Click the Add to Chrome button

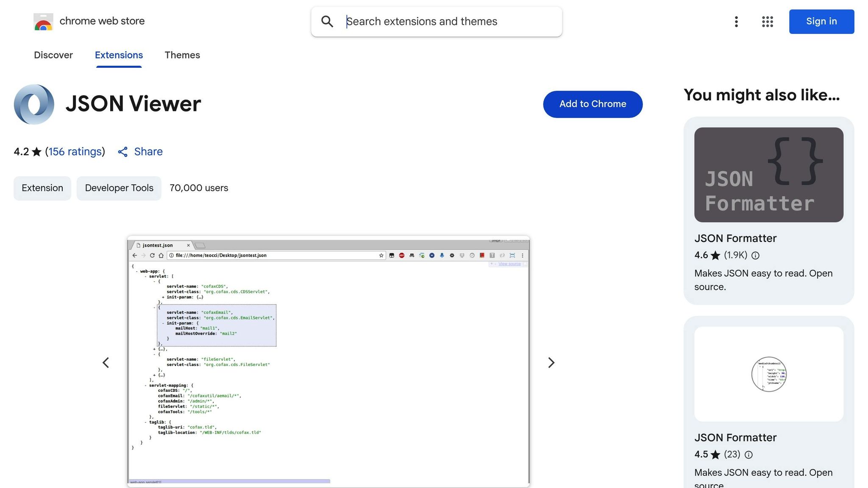click(x=593, y=104)
